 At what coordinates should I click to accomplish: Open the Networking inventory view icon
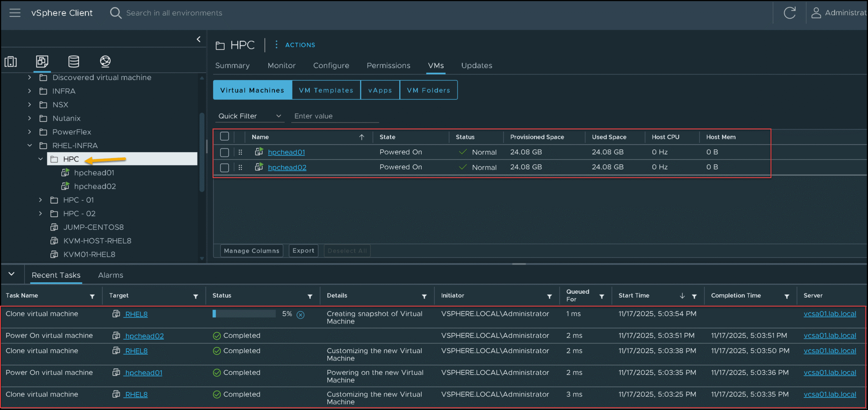coord(105,62)
